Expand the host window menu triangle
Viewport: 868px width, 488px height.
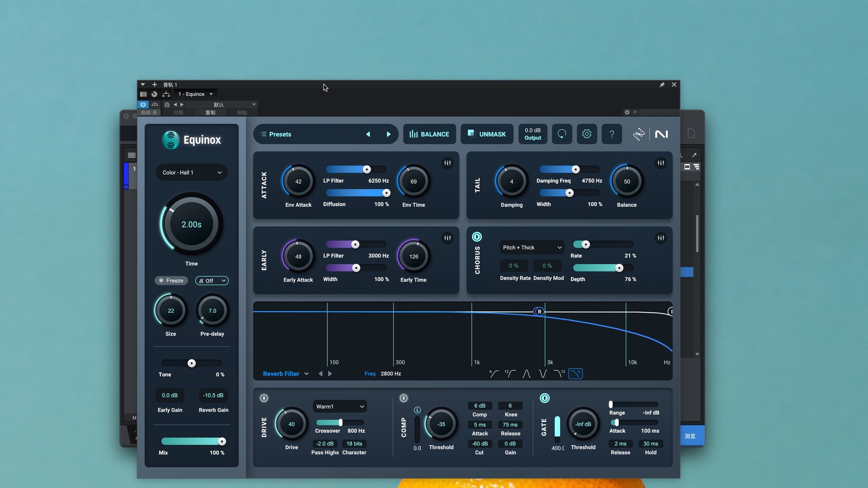pyautogui.click(x=142, y=85)
